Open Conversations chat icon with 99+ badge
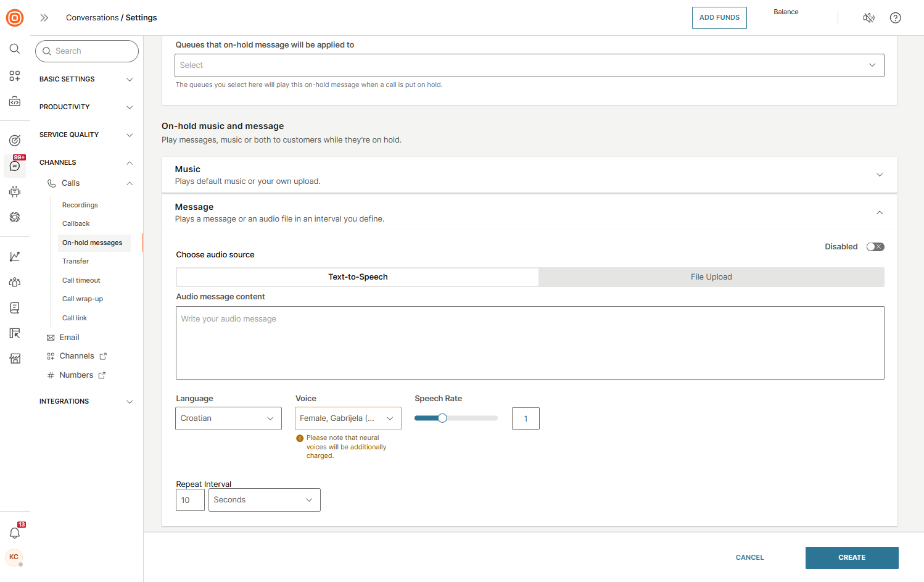 coord(15,166)
